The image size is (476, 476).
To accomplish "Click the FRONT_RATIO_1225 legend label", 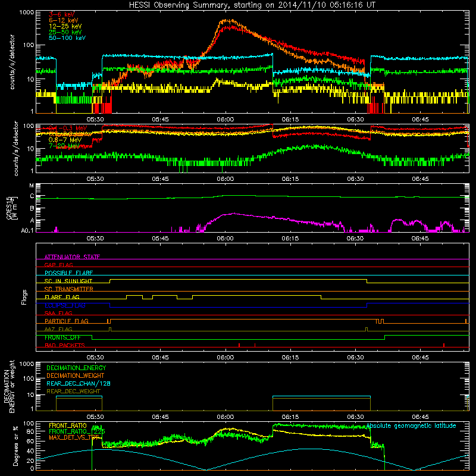I will (x=77, y=431).
